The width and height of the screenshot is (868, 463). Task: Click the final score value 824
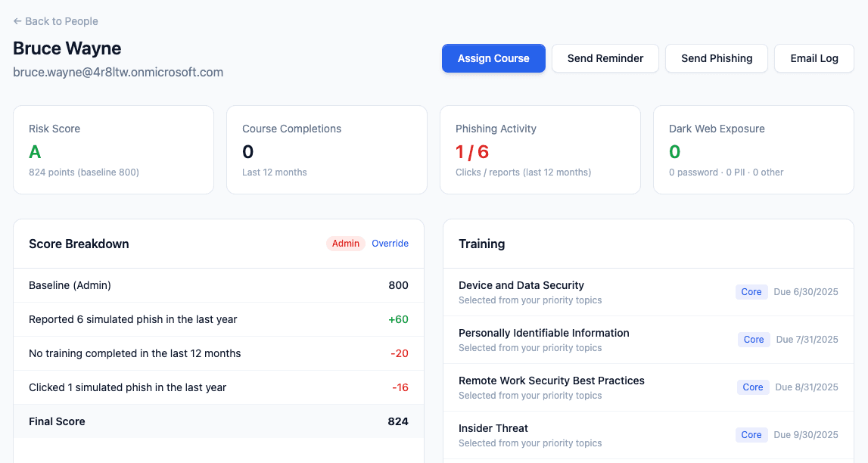398,421
